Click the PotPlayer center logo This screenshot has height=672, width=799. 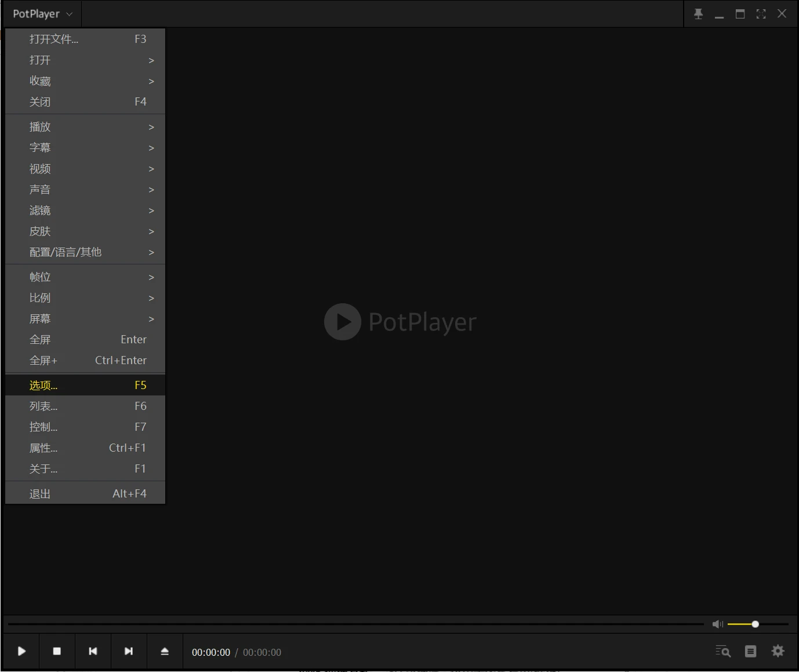point(400,322)
